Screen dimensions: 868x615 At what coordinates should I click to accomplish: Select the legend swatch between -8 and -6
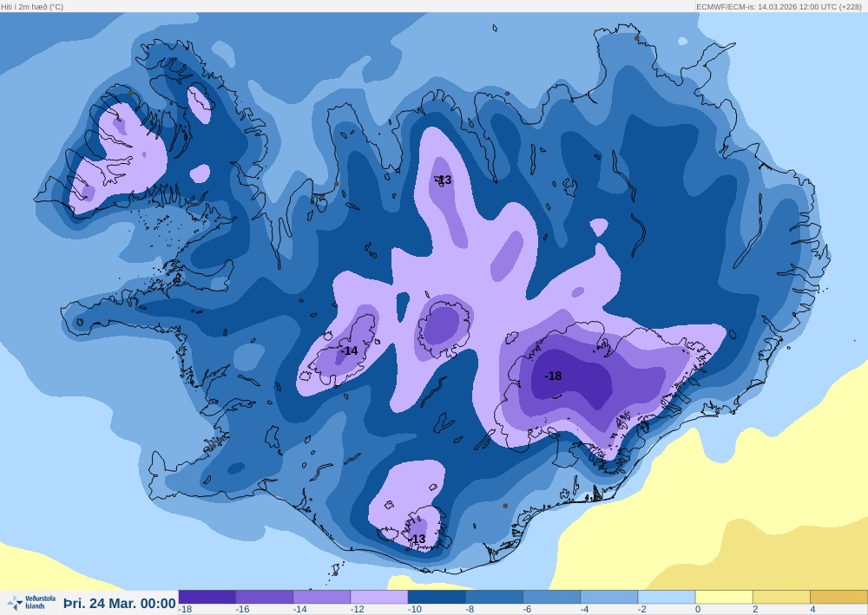tap(495, 597)
